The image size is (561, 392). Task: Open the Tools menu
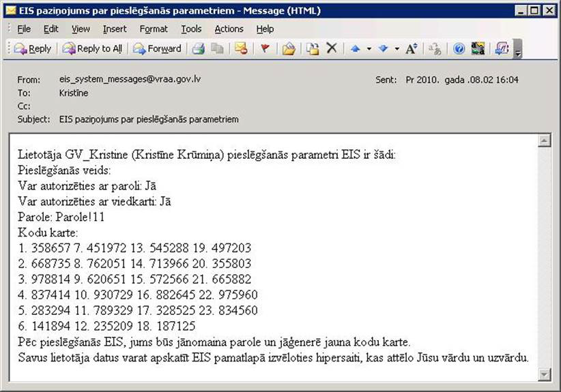191,29
